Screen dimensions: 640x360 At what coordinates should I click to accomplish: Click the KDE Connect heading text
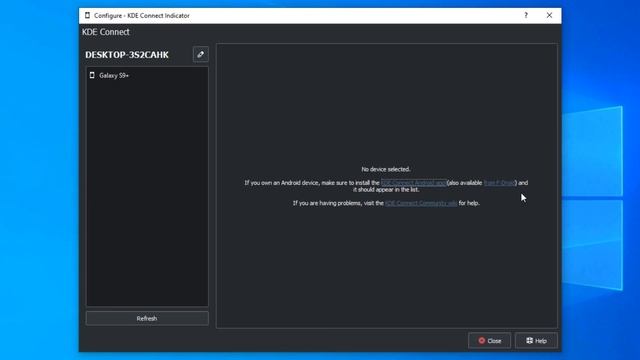pos(106,32)
